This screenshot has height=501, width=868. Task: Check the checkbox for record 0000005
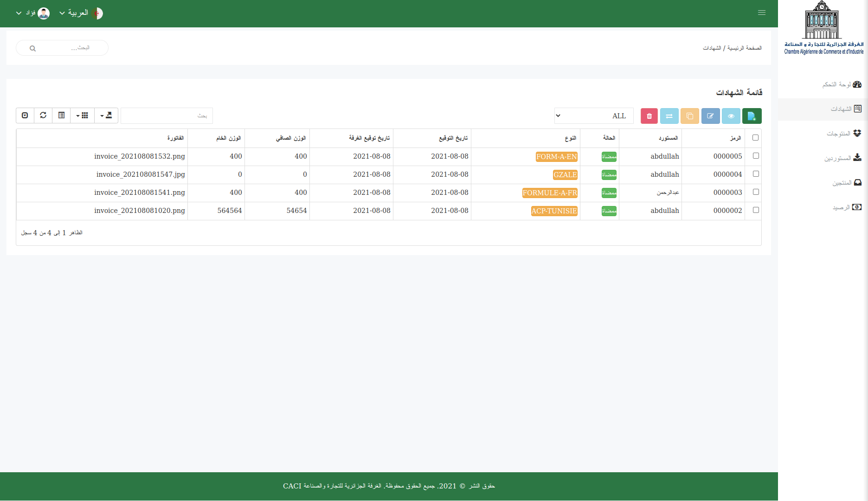tap(756, 156)
